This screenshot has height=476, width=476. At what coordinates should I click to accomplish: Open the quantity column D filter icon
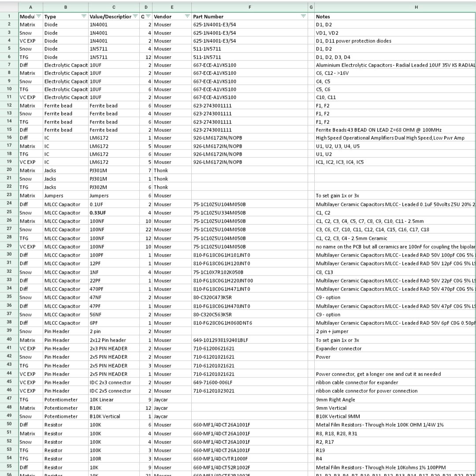pyautogui.click(x=148, y=16)
